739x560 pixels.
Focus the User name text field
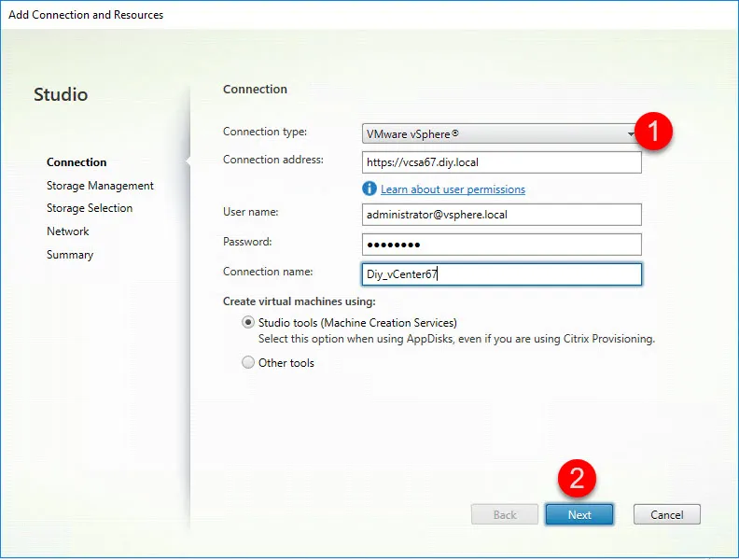pos(501,215)
